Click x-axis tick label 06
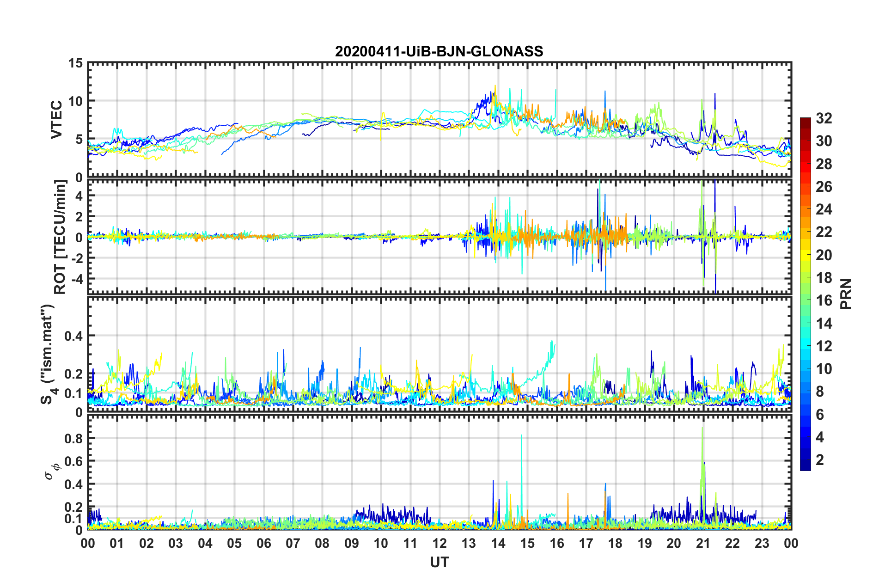Viewport: 879px width, 588px height. click(264, 543)
